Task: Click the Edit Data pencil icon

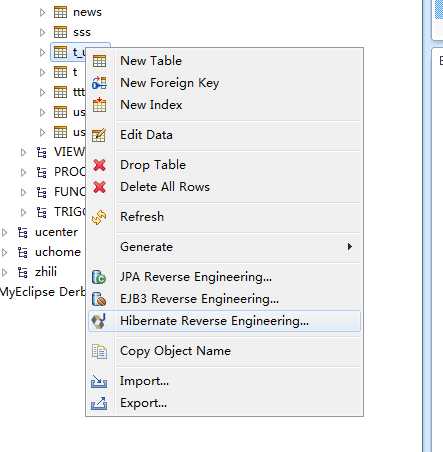Action: point(99,135)
